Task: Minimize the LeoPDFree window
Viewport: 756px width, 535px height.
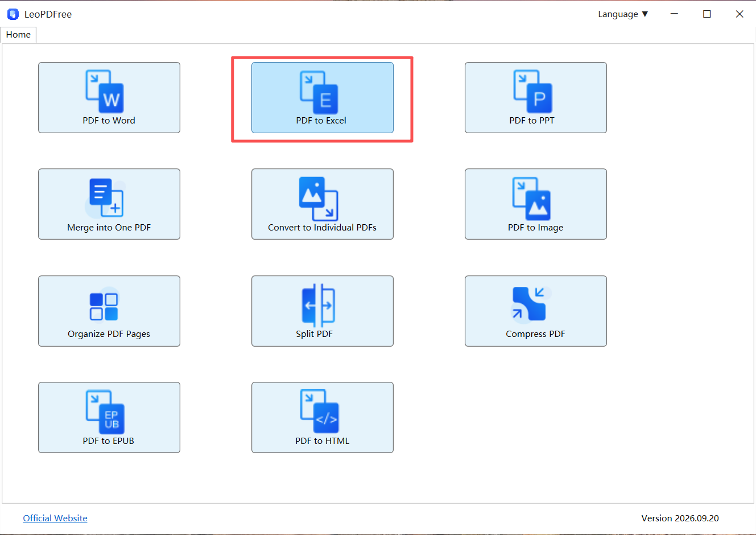Action: (674, 14)
